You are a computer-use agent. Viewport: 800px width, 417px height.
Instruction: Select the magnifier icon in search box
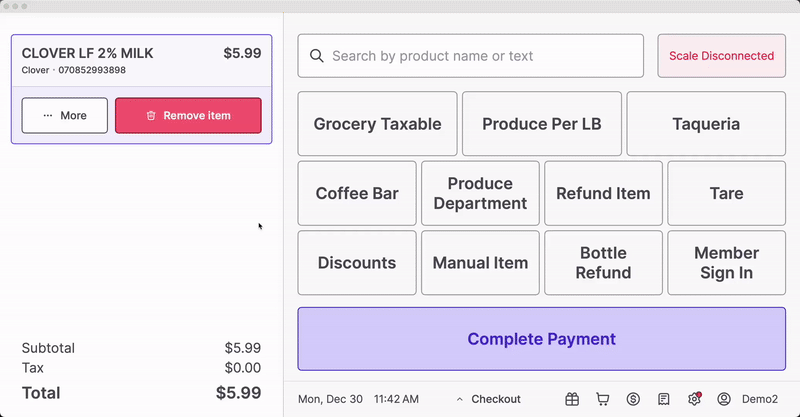pos(317,56)
